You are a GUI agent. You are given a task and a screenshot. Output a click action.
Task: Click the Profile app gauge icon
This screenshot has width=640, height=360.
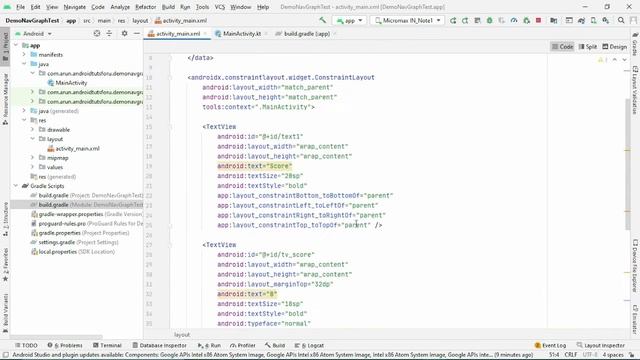coord(514,20)
